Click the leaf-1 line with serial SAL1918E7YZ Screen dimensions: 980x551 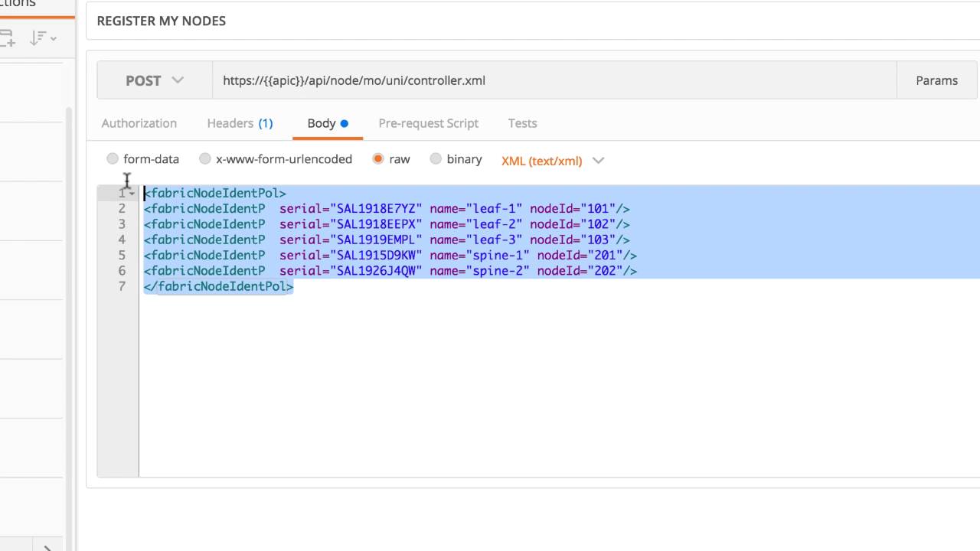(x=387, y=208)
